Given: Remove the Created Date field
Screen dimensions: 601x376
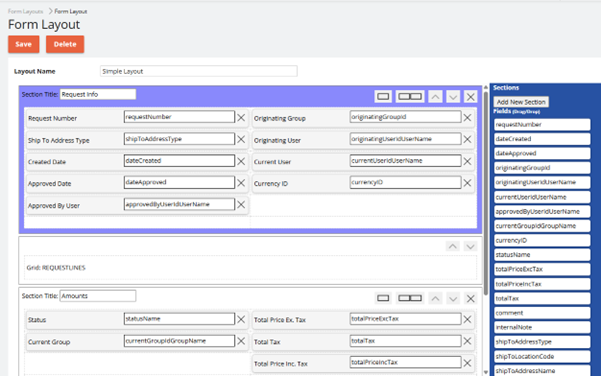Looking at the screenshot, I should [x=241, y=161].
